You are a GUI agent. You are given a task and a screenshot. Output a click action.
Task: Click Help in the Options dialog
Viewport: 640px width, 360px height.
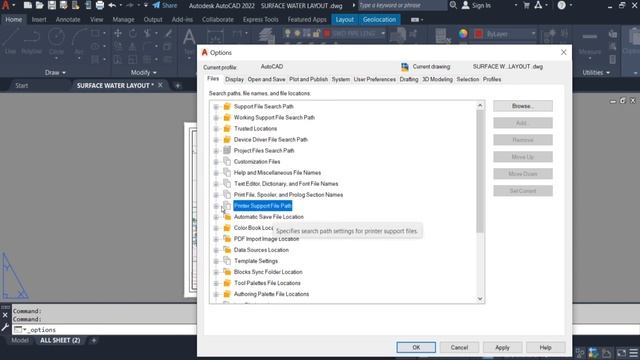(x=546, y=347)
